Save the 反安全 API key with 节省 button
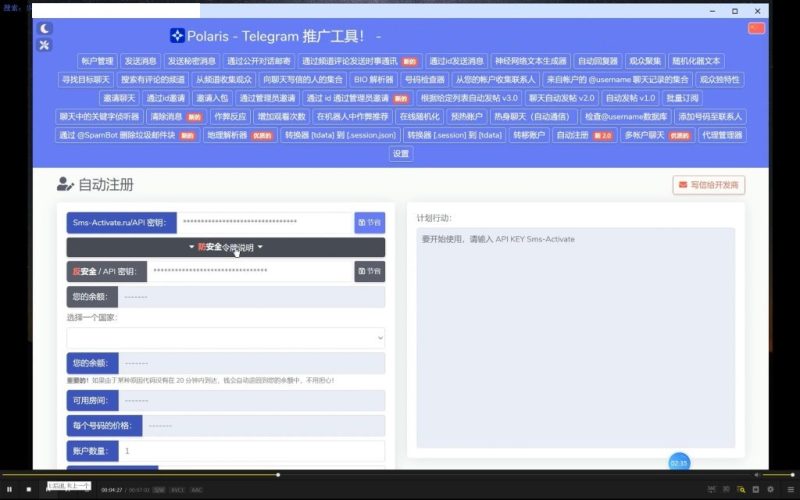The width and height of the screenshot is (800, 500). tap(369, 271)
